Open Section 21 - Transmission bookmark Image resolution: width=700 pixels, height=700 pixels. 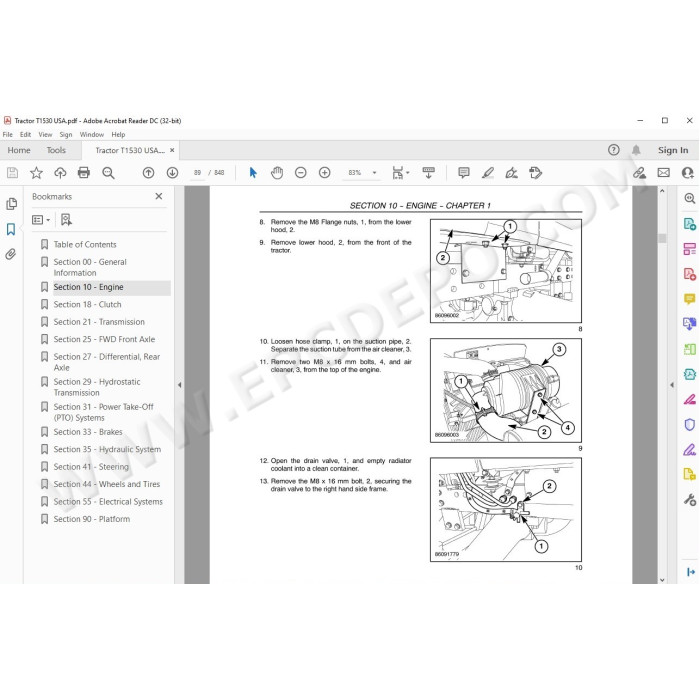pyautogui.click(x=99, y=322)
